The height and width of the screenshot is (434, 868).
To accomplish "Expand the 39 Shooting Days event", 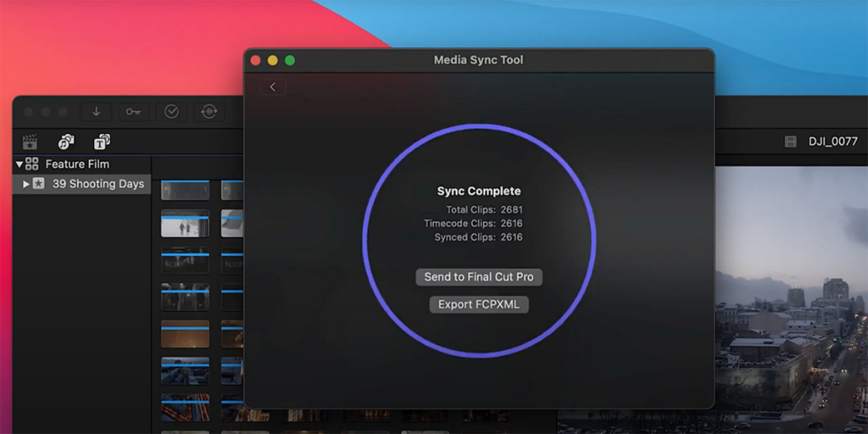I will pos(26,184).
